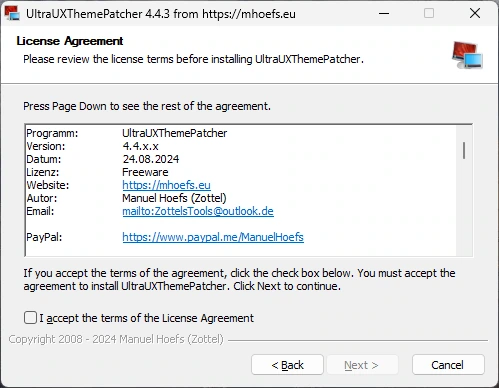Image resolution: width=499 pixels, height=388 pixels.
Task: Check the 'I accept the terms' checkbox
Action: point(30,318)
